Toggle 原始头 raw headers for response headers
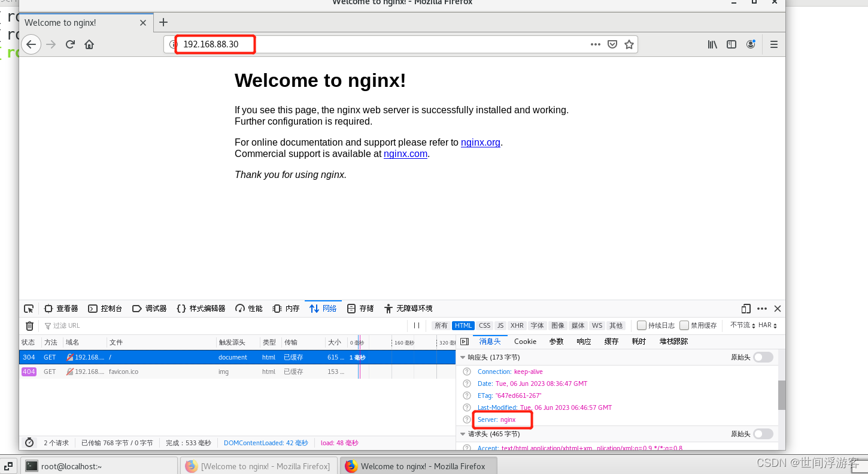This screenshot has width=868, height=474. (763, 357)
